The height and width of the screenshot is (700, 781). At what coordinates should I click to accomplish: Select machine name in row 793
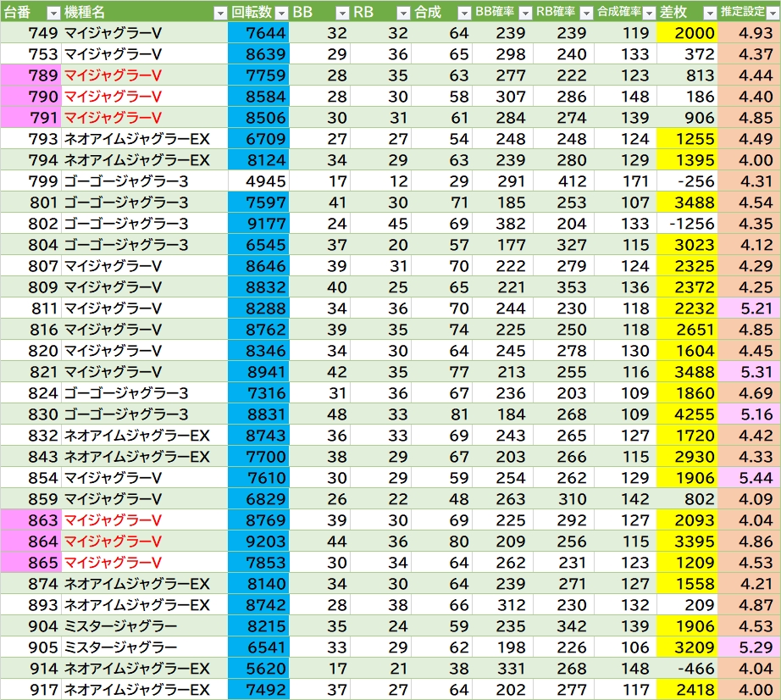145,138
